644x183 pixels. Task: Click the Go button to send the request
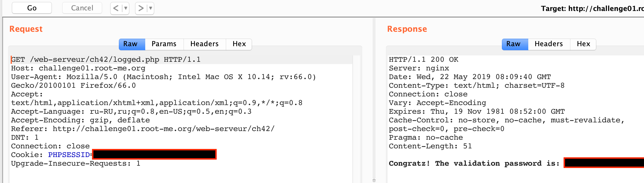31,8
